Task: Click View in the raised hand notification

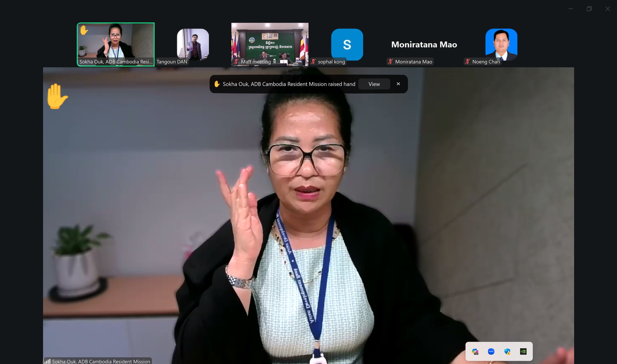Action: pos(374,84)
